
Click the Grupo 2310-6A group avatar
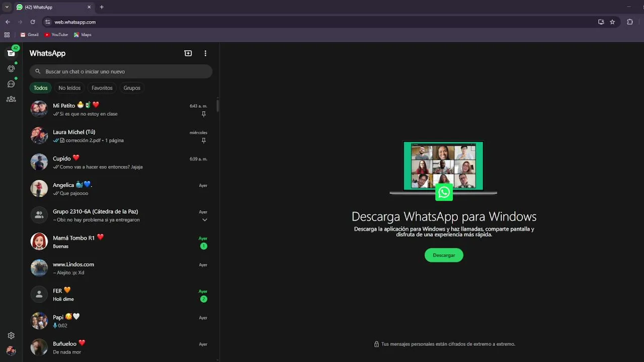(39, 215)
